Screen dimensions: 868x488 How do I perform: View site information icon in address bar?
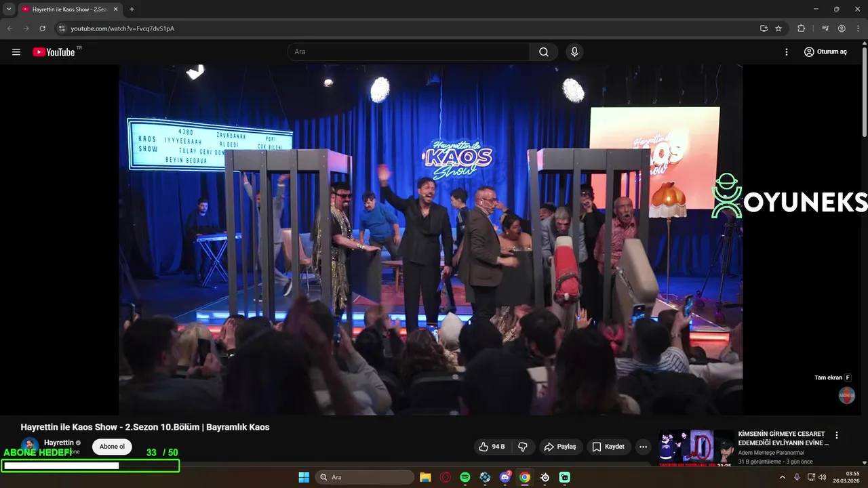pos(62,28)
